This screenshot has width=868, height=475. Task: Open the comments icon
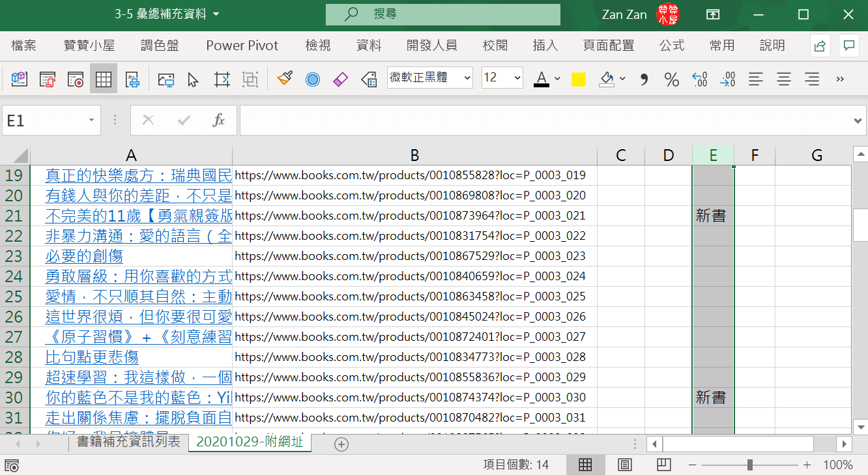(849, 46)
